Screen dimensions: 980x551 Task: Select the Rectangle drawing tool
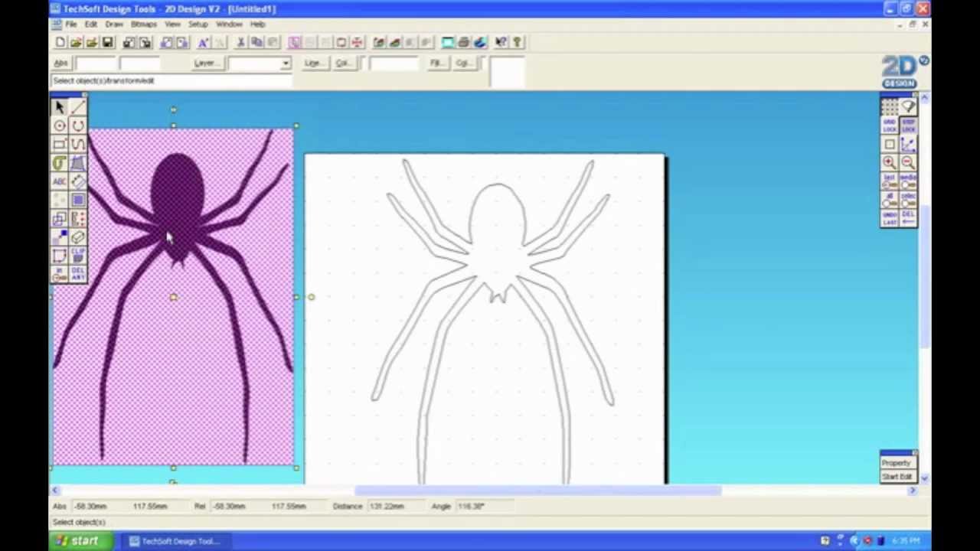(60, 144)
